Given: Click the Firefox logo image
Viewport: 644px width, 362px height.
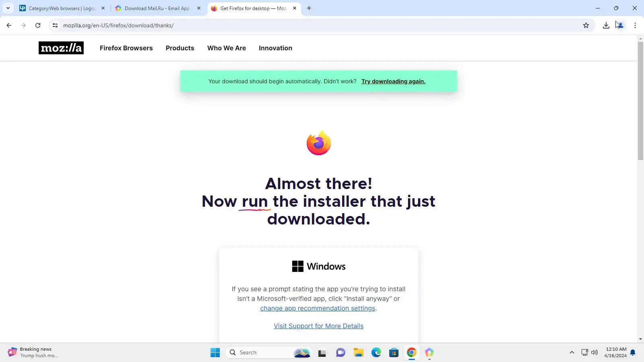Looking at the screenshot, I should [x=319, y=143].
